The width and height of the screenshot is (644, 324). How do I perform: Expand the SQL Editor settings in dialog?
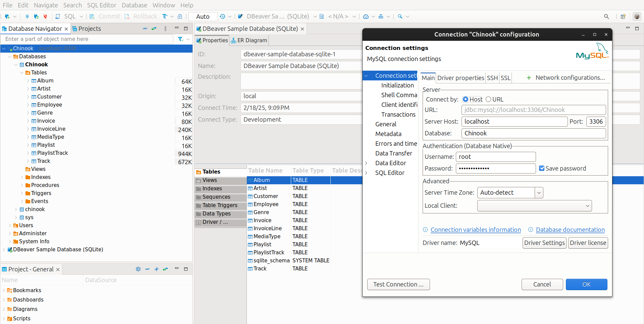[x=366, y=173]
